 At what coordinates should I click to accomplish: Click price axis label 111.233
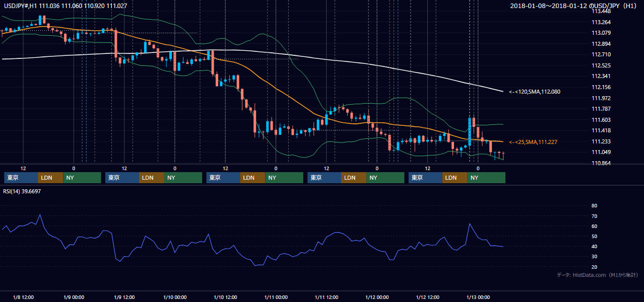coord(601,141)
